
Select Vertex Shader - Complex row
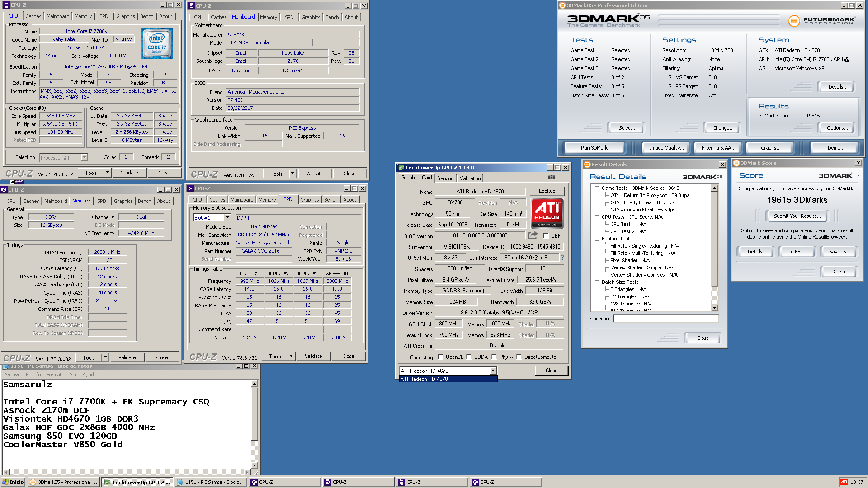click(x=644, y=275)
